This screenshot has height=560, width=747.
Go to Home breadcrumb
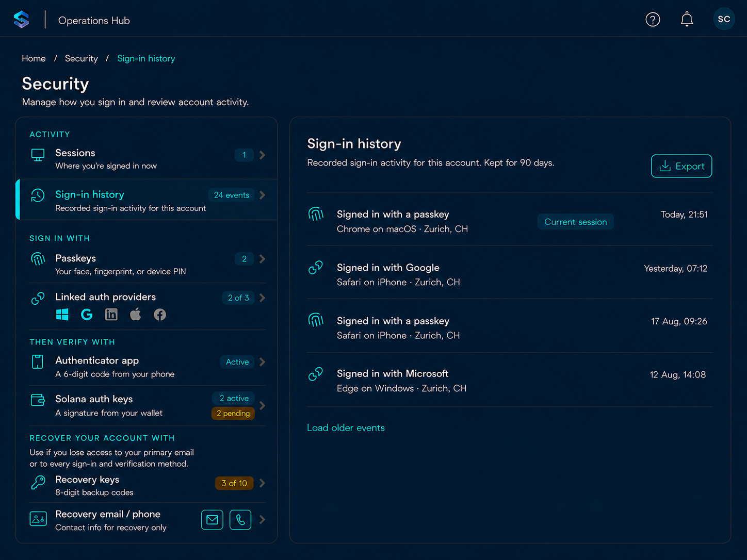[x=34, y=58]
